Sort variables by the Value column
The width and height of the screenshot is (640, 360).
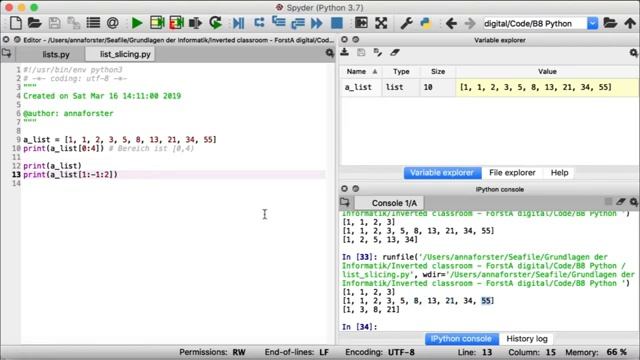[547, 71]
